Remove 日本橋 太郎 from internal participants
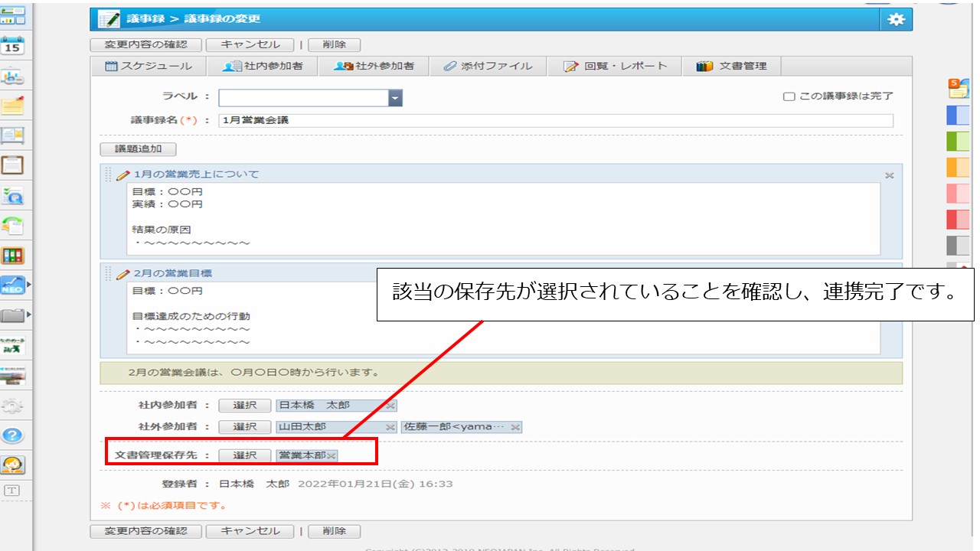 (390, 406)
